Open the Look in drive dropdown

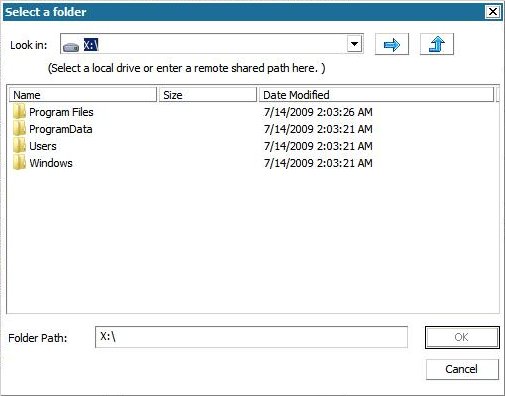[x=354, y=44]
